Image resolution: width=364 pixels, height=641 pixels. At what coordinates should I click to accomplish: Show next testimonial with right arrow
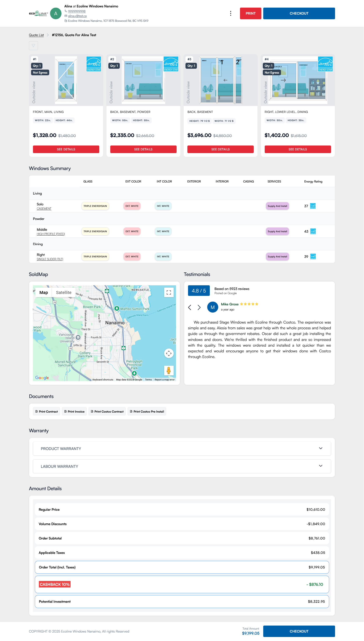pos(199,307)
